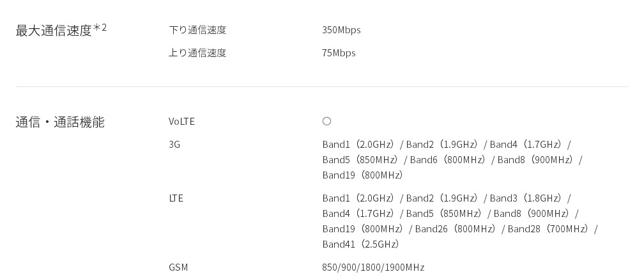
Task: Click the 350Mbps download speed value
Action: pyautogui.click(x=341, y=30)
